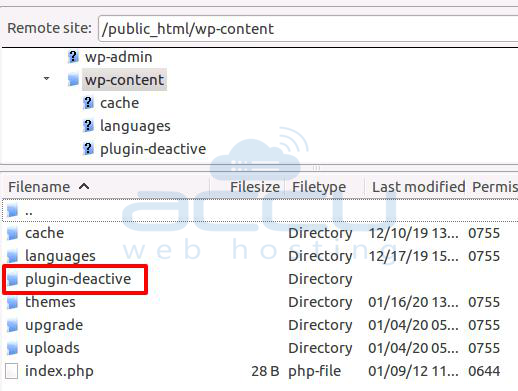Click the wp-admin question-mark folder icon
The width and height of the screenshot is (518, 391).
coord(73,57)
